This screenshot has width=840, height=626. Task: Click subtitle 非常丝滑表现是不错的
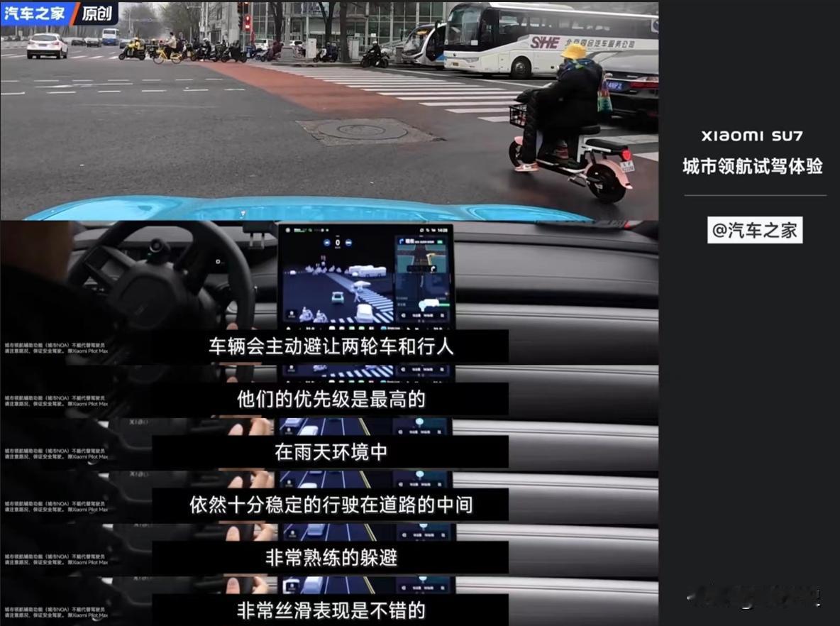(x=331, y=610)
